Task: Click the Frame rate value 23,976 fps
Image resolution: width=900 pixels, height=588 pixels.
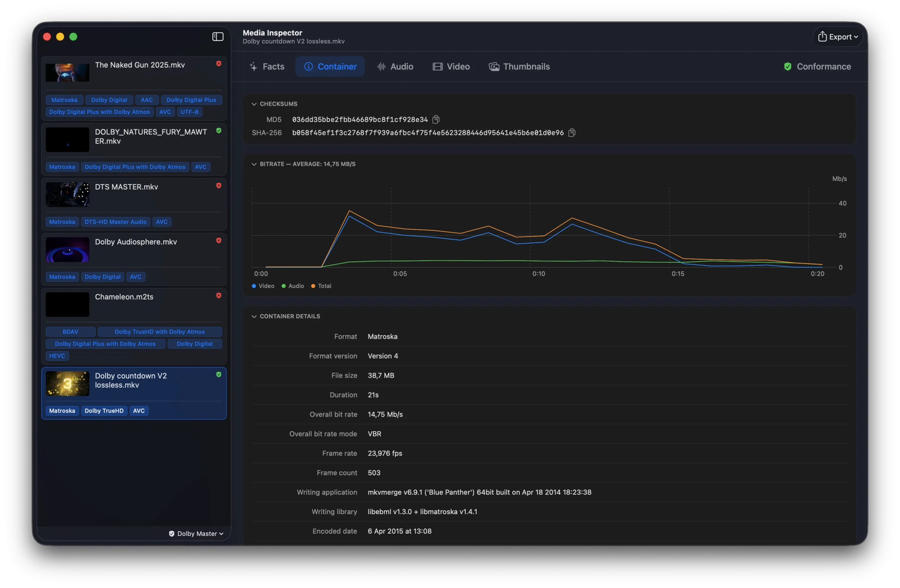Action: 385,453
